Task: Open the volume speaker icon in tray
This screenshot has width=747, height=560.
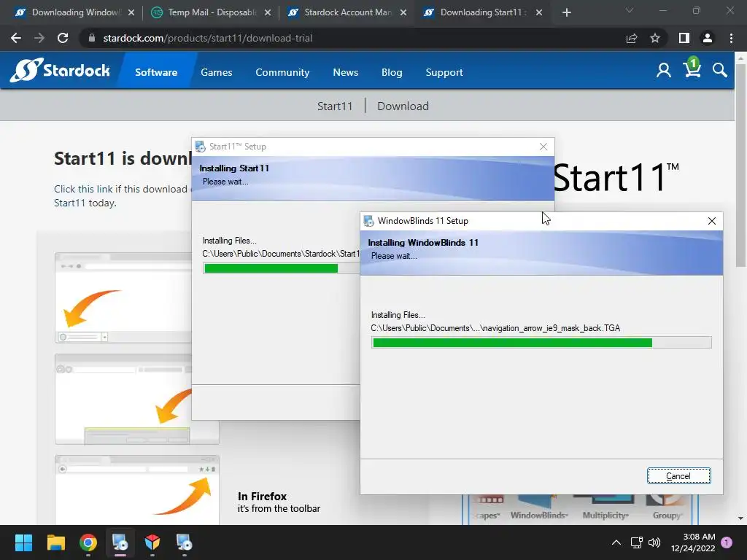Action: tap(654, 542)
